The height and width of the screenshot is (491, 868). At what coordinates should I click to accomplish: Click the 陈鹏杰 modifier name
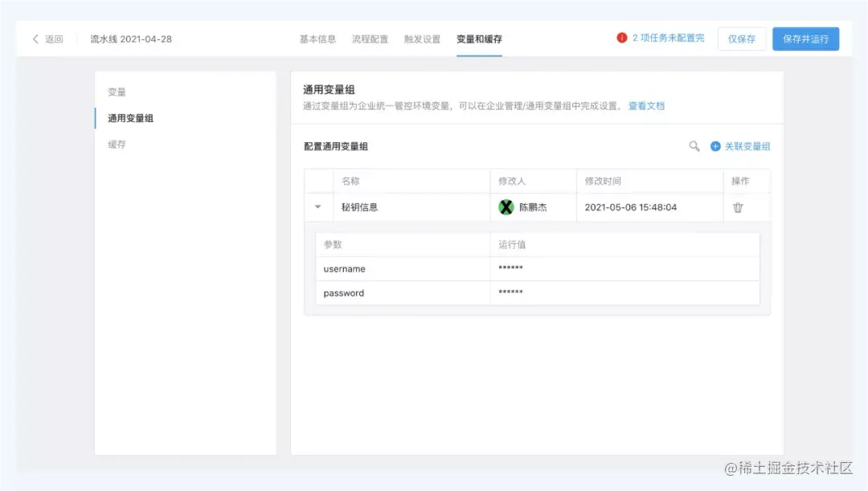(533, 207)
